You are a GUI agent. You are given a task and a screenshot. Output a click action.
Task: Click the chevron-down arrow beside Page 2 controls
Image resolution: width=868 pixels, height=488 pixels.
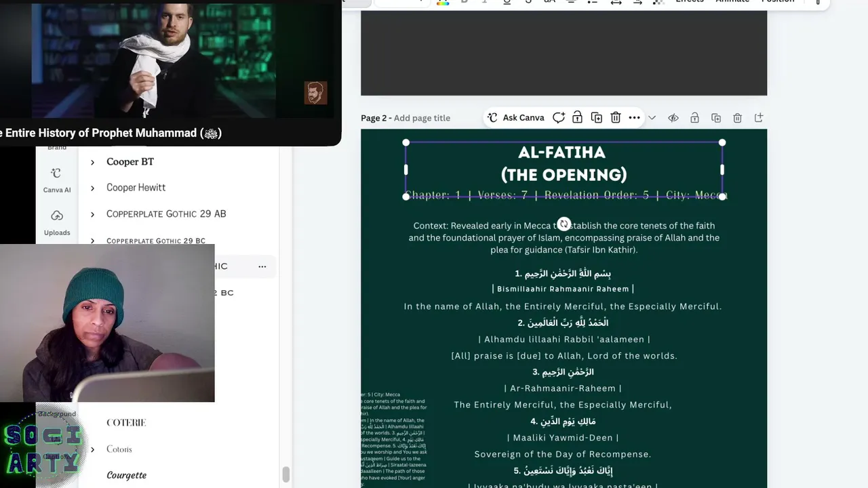652,118
